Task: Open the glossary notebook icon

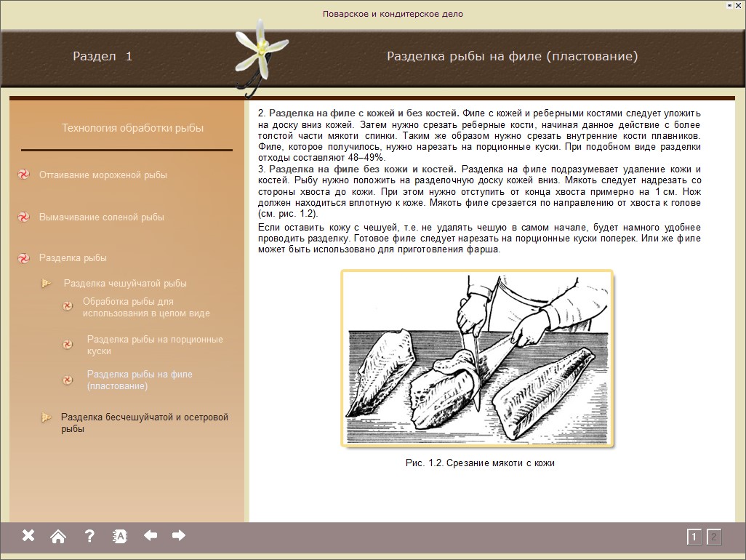Action: (120, 536)
